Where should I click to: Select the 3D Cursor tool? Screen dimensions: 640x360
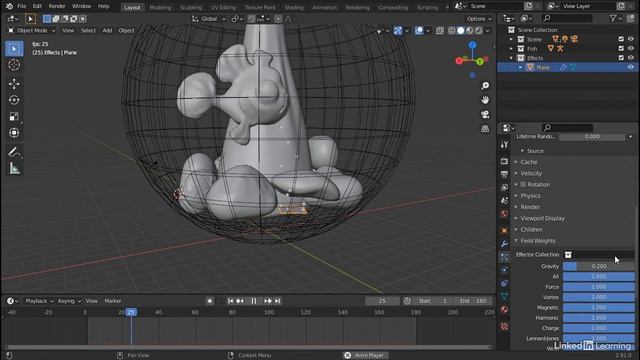(x=14, y=65)
